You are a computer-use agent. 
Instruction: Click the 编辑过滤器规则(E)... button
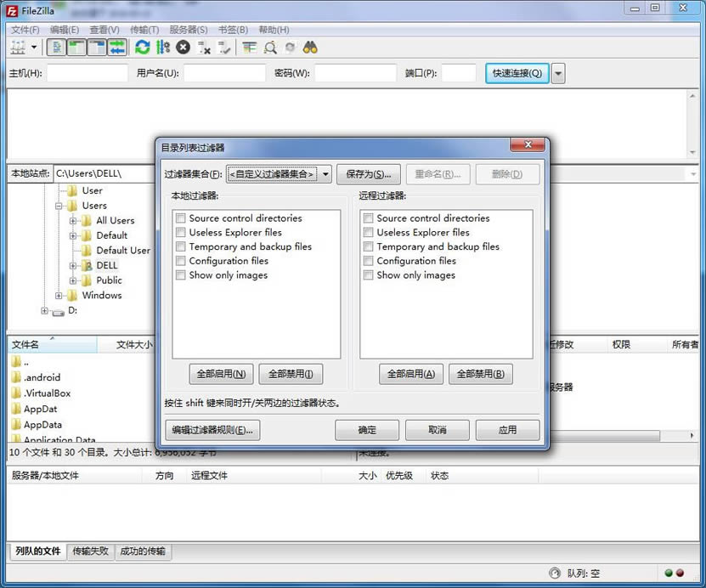(x=212, y=430)
